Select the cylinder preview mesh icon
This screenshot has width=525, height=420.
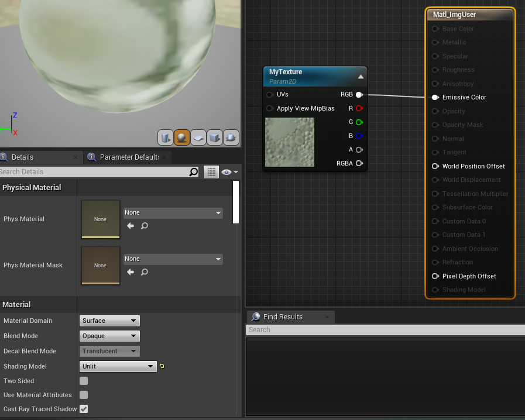(x=166, y=137)
